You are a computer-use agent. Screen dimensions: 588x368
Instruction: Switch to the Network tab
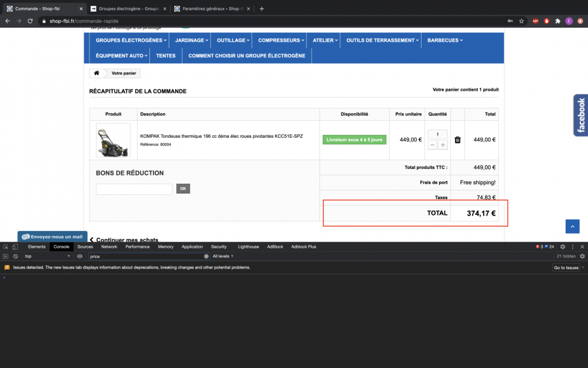109,247
